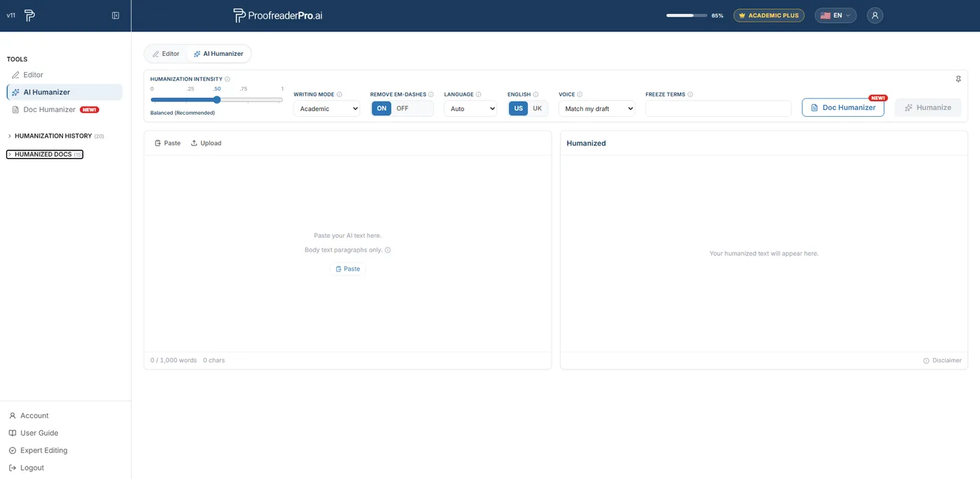Click the small P logo beside v11
The image size is (980, 479).
point(29,15)
